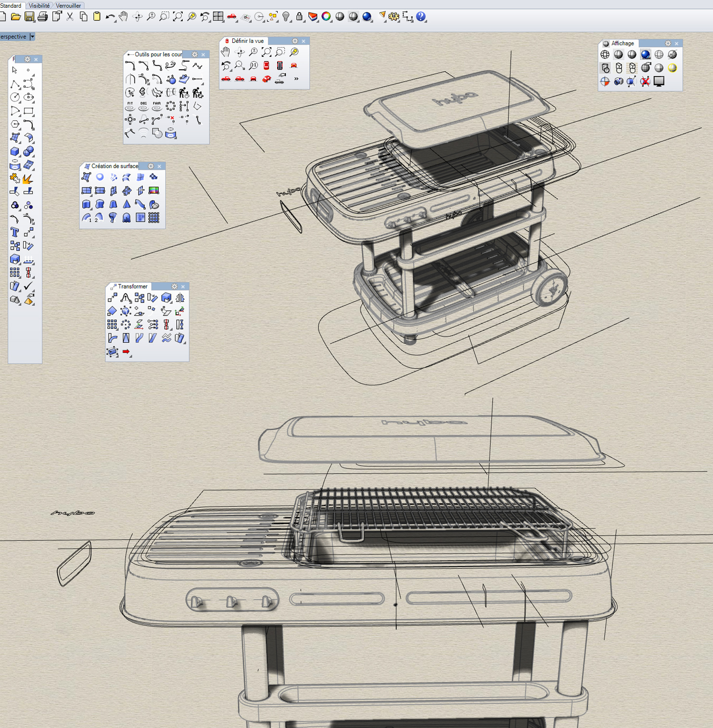This screenshot has height=728, width=713.
Task: Select the point grid tool in Création de surface
Action: tap(154, 218)
